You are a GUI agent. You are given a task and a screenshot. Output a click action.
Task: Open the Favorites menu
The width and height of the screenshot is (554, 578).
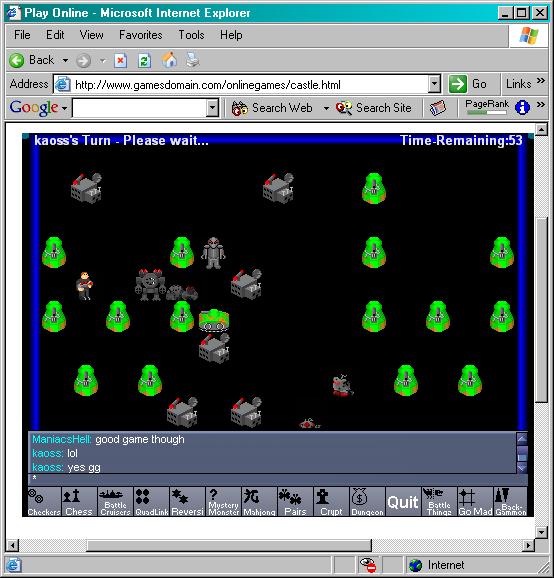pos(140,35)
